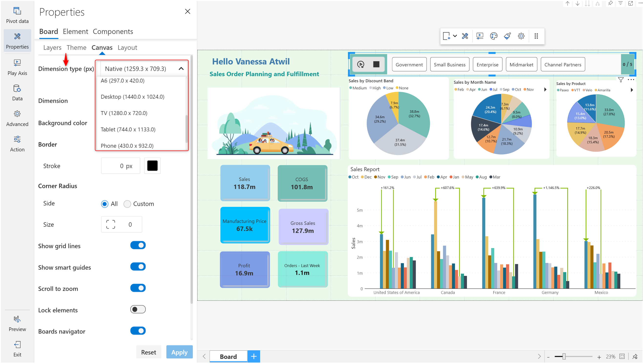
Task: Enable the Lock elements toggle
Action: point(138,309)
